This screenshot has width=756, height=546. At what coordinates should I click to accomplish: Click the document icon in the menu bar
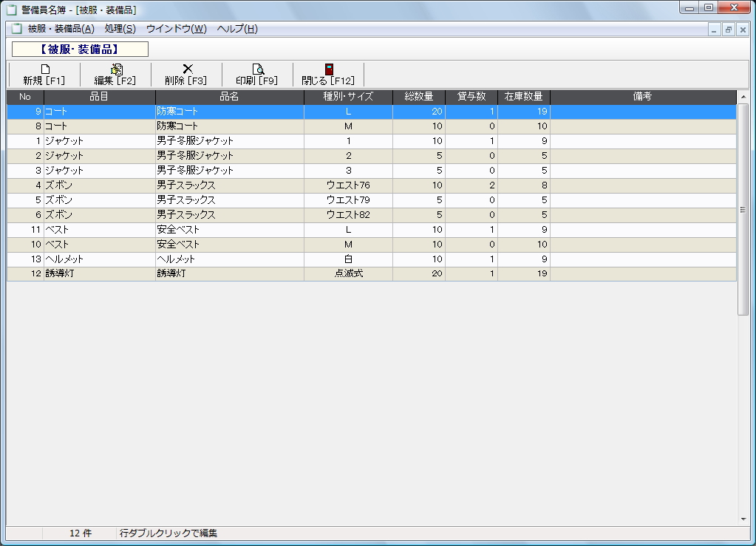point(16,29)
